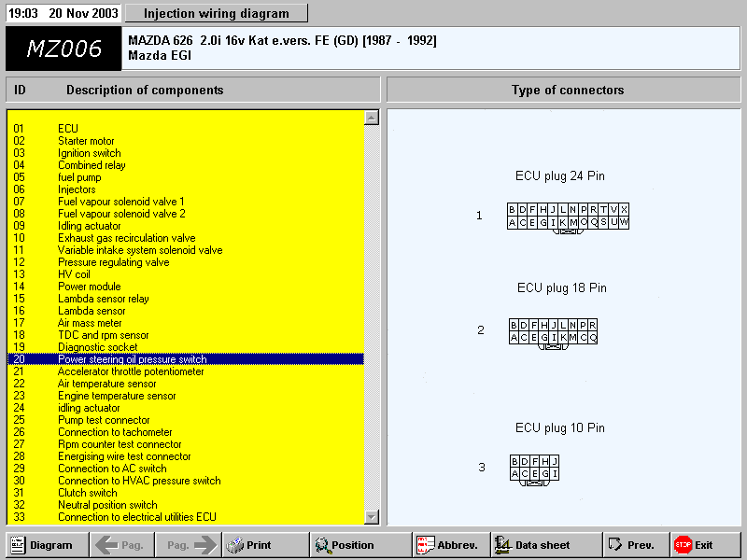Select Lambda sensor relay row
Viewport: 747px width, 560px height.
tap(186, 299)
